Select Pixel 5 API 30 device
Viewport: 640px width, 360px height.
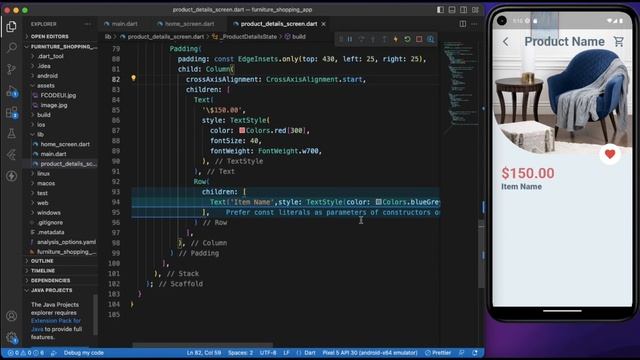coord(370,353)
